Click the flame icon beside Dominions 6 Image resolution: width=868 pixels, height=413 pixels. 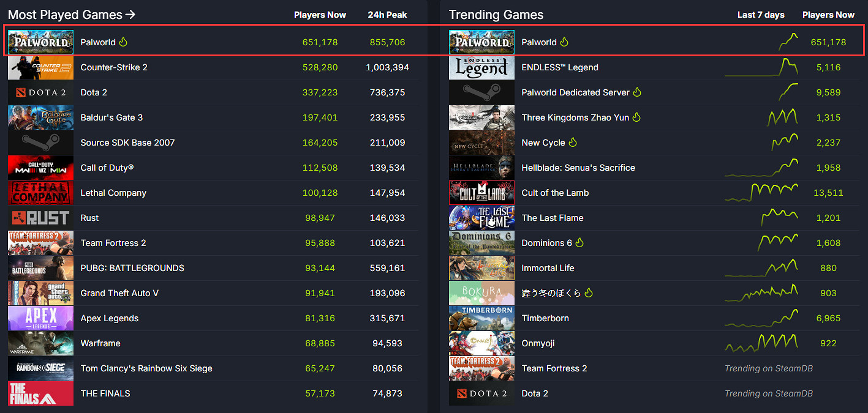click(x=579, y=243)
